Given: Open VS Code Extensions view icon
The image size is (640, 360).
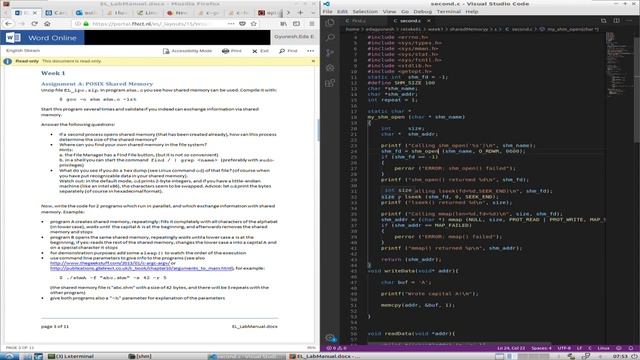Looking at the screenshot, I should tap(330, 83).
